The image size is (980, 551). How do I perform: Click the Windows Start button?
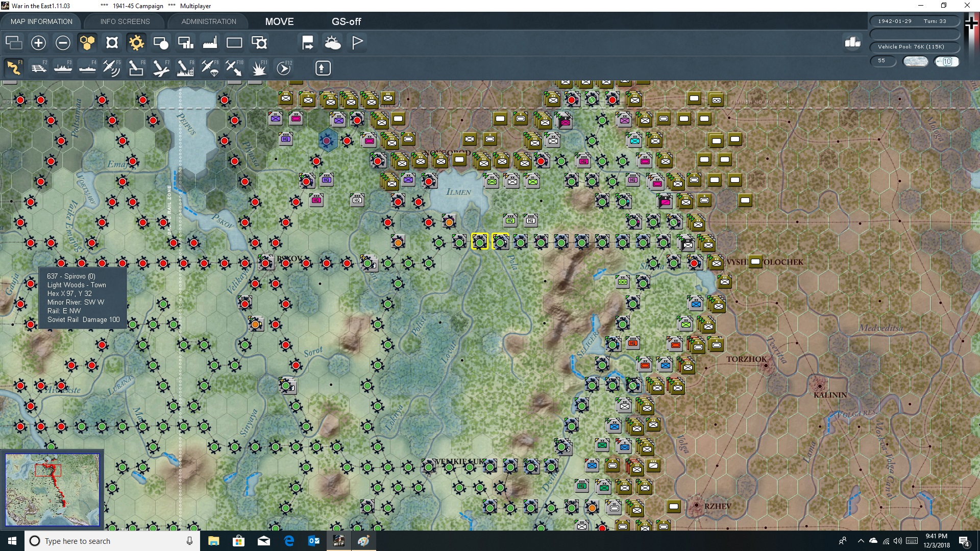[x=12, y=541]
